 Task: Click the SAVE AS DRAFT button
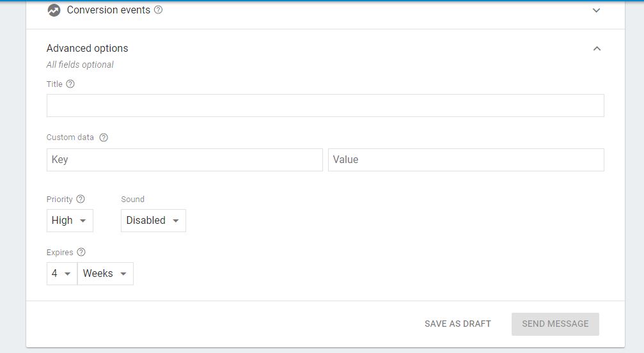(x=458, y=324)
